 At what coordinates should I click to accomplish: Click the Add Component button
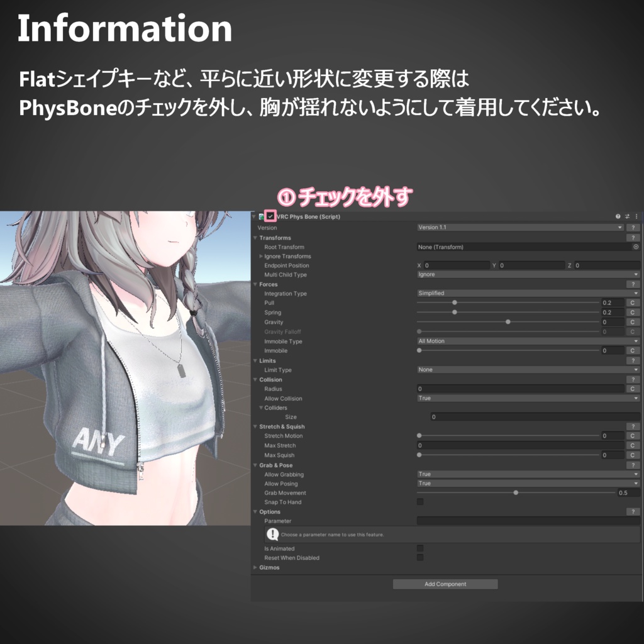pyautogui.click(x=445, y=584)
